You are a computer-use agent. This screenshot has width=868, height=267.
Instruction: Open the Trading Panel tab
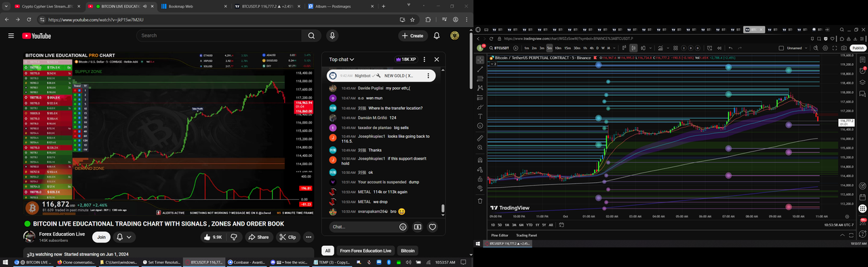[526, 235]
